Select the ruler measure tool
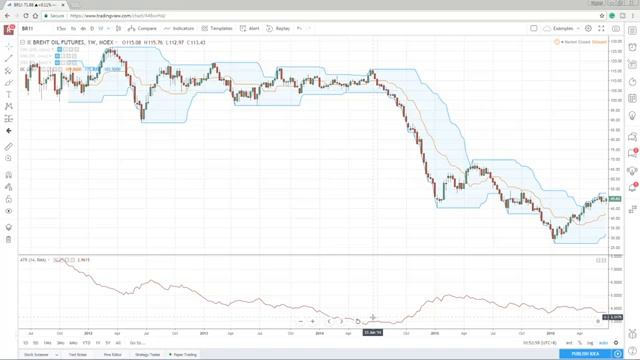 9,146
